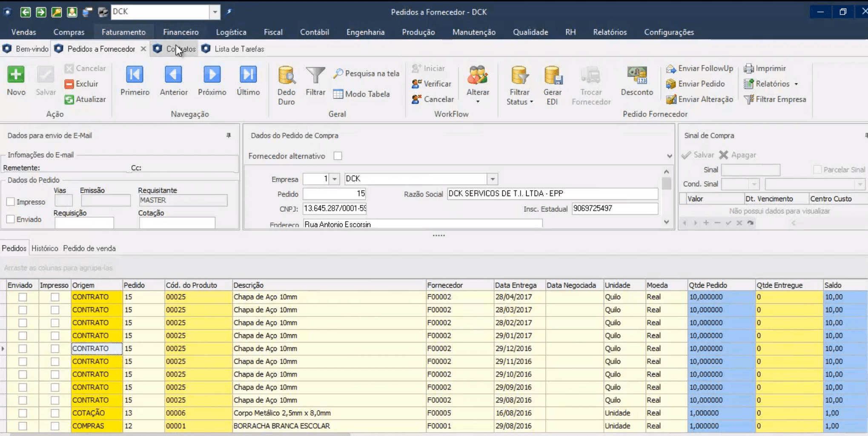The height and width of the screenshot is (436, 868).
Task: Open the Dedo Duro search tool
Action: (286, 76)
